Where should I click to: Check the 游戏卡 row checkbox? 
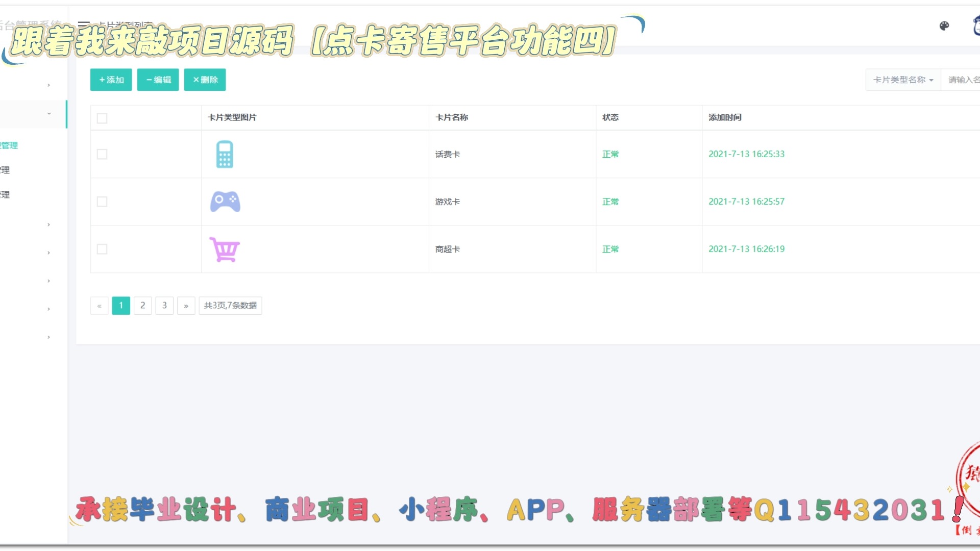pyautogui.click(x=102, y=202)
